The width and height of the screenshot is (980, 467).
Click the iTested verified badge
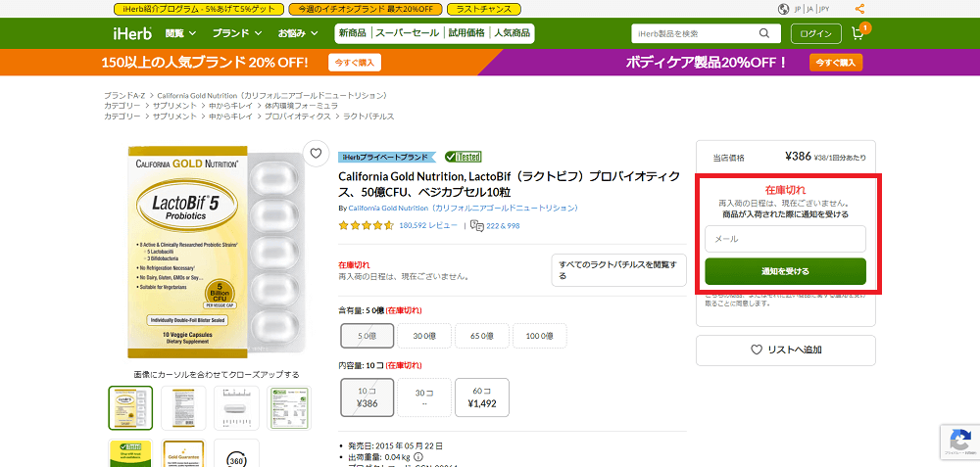(x=463, y=157)
